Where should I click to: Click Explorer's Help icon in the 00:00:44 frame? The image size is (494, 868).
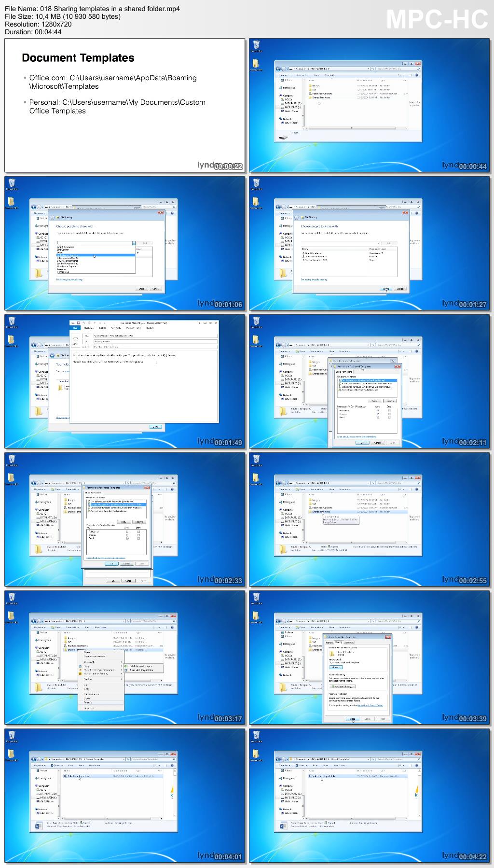coord(417,75)
